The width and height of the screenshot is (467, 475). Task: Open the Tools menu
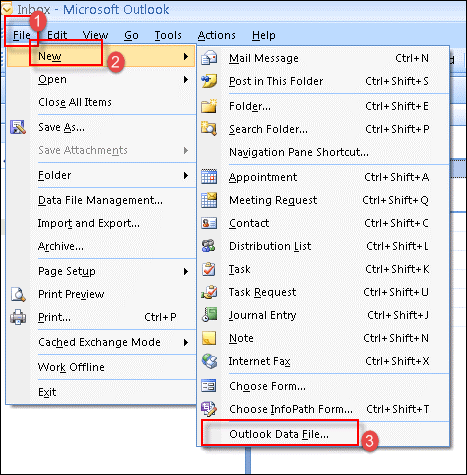pos(168,35)
